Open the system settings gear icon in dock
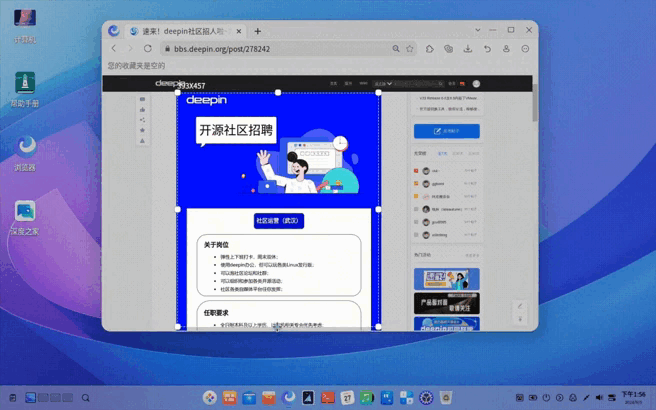Viewport: 656px width, 410px height. pos(426,397)
